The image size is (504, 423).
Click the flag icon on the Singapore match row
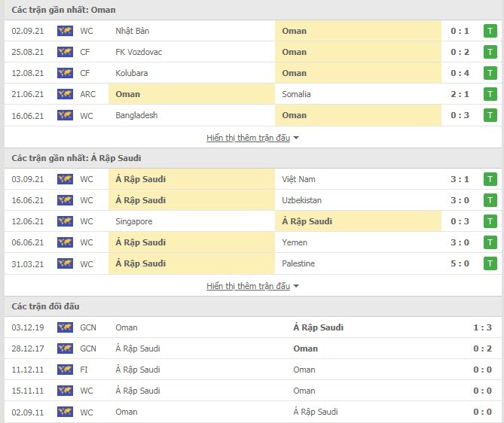point(65,221)
